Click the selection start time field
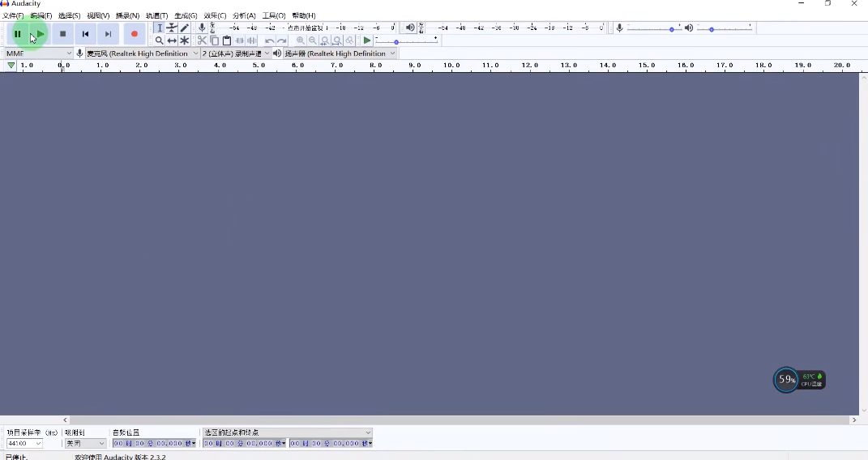Image resolution: width=868 pixels, height=460 pixels. [244, 444]
